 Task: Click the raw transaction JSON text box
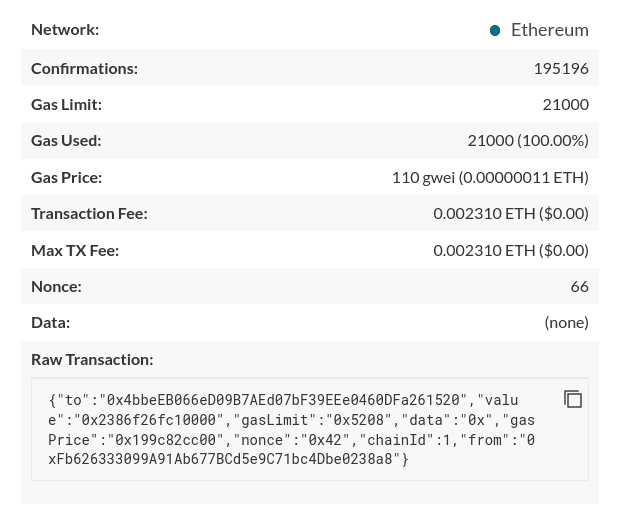[310, 429]
